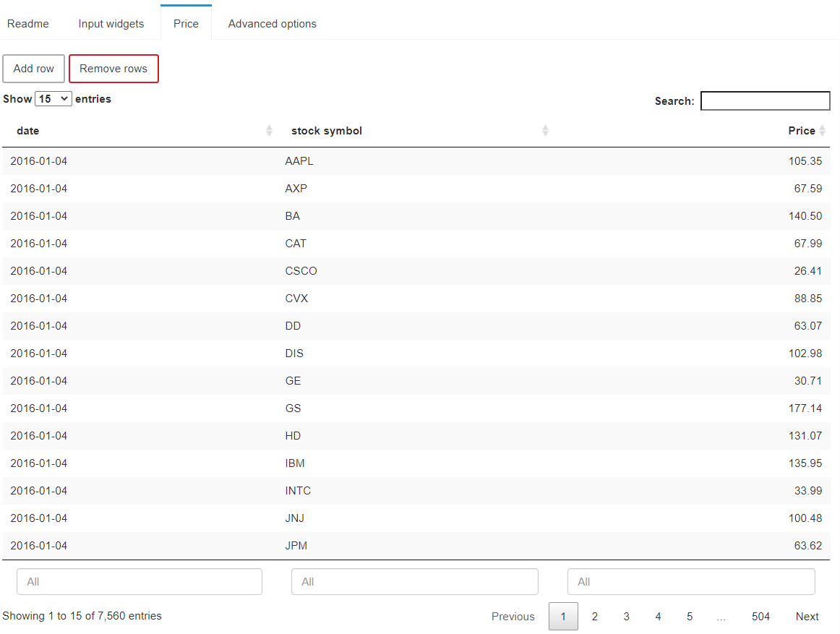Viewport: 840px width, 634px height.
Task: Click the date column filter field
Action: (139, 581)
